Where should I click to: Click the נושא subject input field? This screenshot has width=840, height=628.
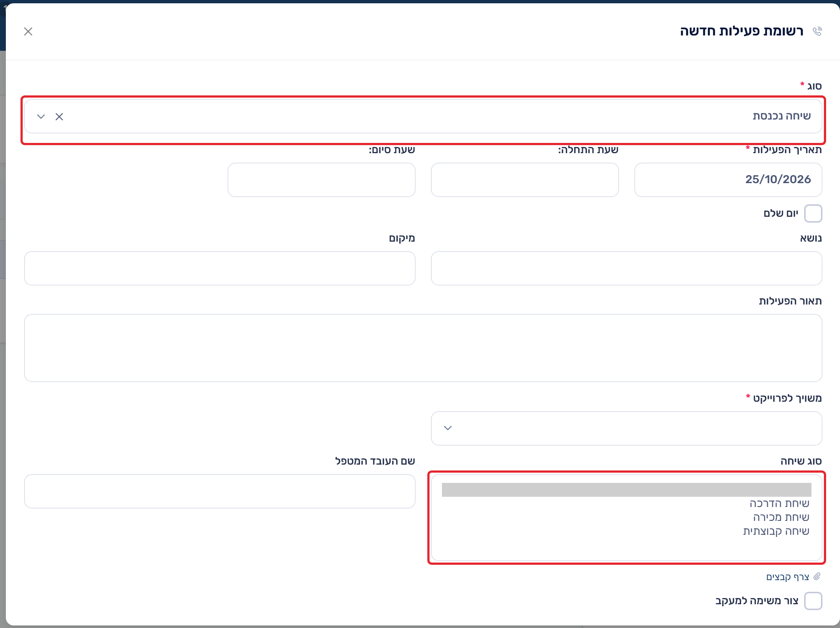(627, 268)
